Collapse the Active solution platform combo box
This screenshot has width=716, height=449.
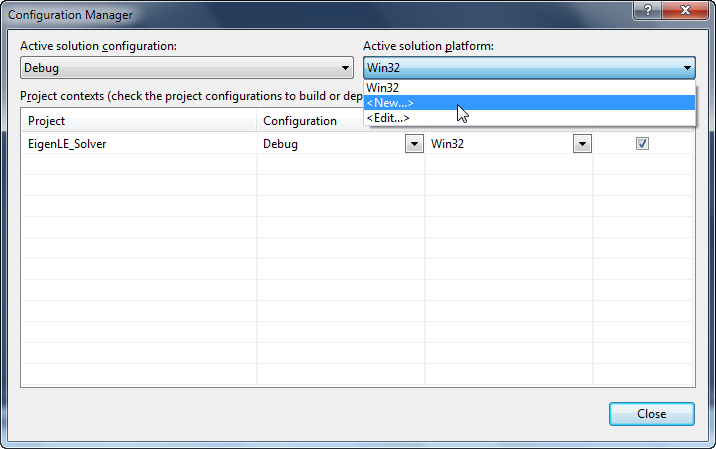tap(686, 68)
